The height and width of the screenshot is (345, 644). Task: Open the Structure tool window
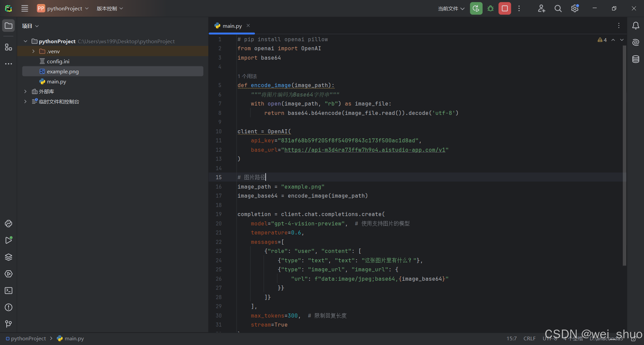[8, 47]
